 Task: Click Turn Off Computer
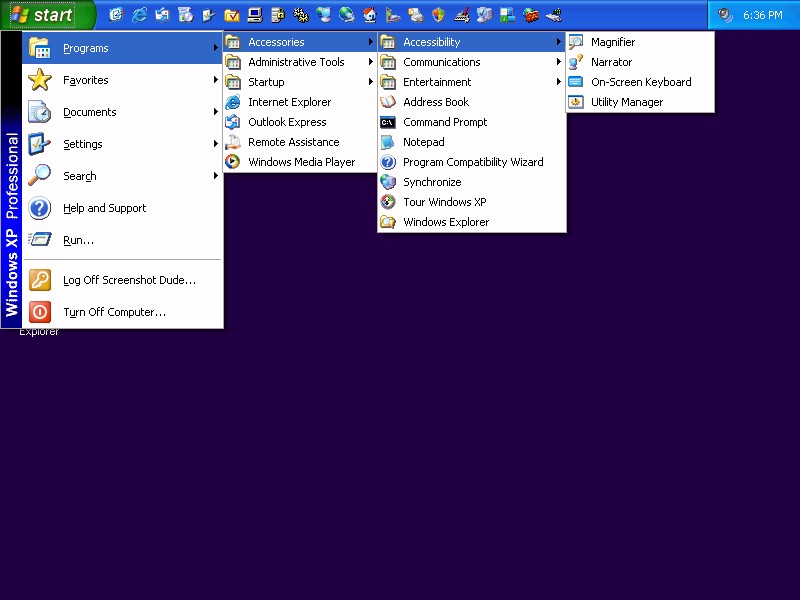pos(114,312)
